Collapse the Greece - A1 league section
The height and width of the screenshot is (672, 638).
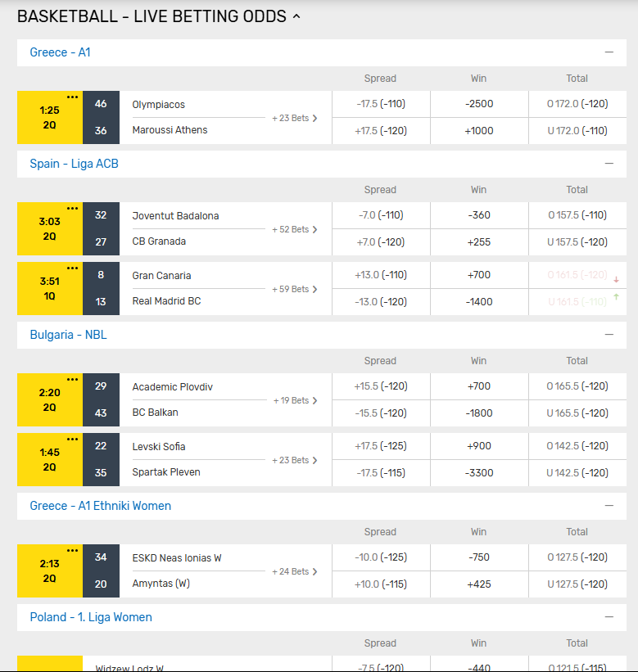609,52
